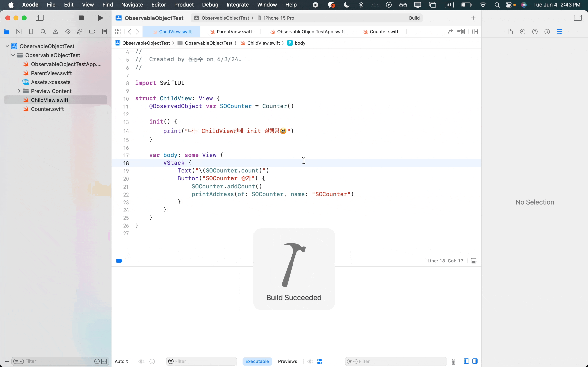The width and height of the screenshot is (588, 367).
Task: Select Previews in console output selector
Action: [x=287, y=361]
